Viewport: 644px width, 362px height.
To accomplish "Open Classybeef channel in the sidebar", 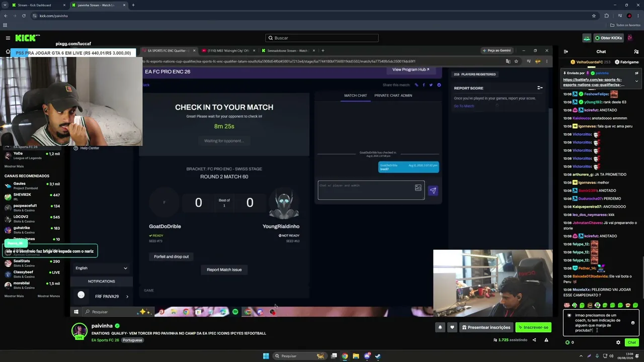I will pos(32,275).
